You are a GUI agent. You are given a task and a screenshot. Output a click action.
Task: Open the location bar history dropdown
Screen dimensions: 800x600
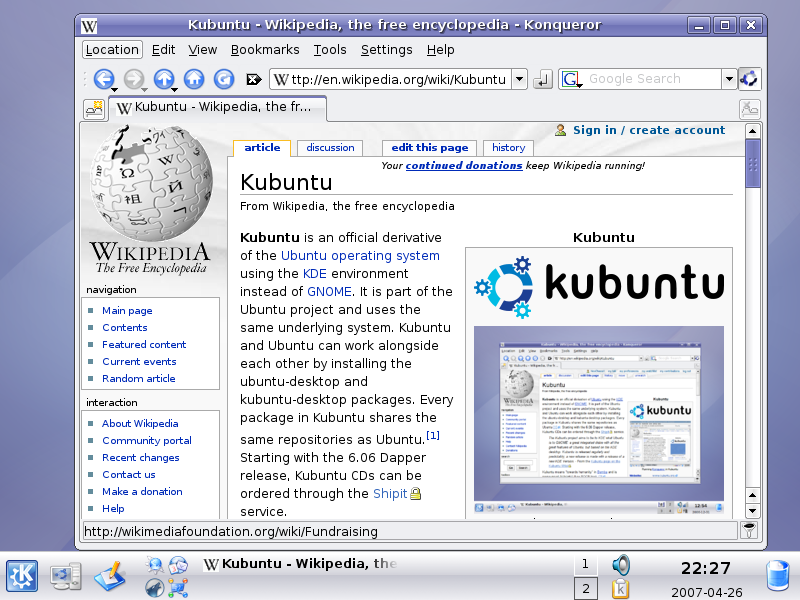pos(521,78)
